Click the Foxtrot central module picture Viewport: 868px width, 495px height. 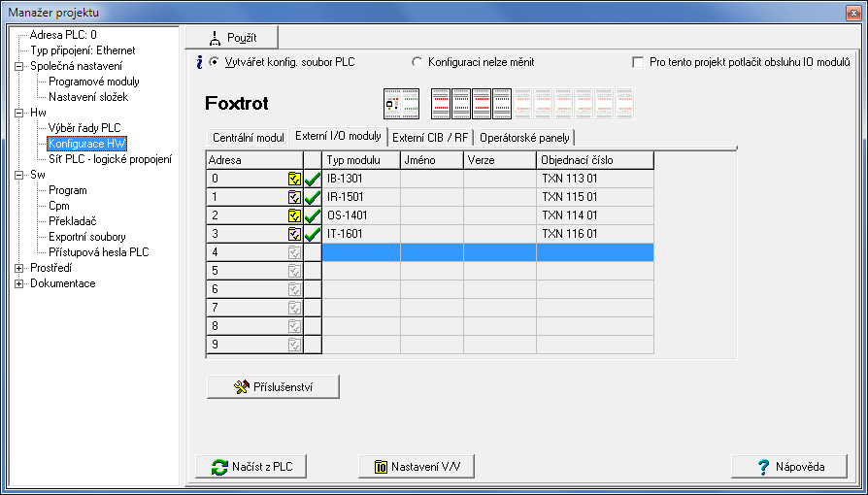tap(401, 104)
